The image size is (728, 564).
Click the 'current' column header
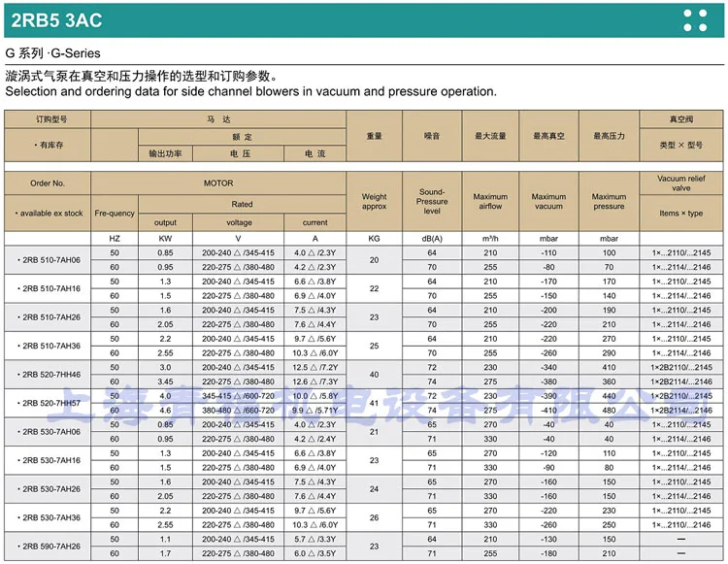tap(314, 222)
